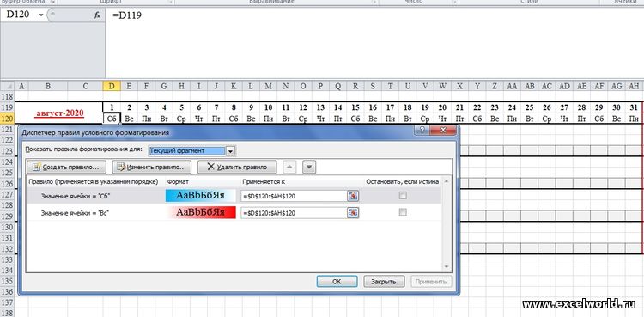Click the insert function fx icon
The width and height of the screenshot is (644, 317).
pyautogui.click(x=97, y=15)
